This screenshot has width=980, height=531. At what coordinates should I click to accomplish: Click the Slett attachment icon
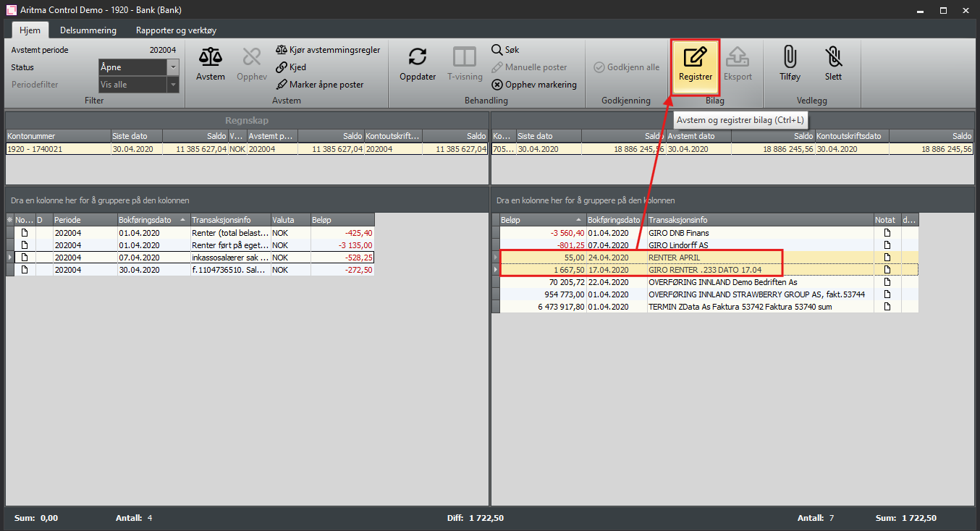click(x=833, y=58)
